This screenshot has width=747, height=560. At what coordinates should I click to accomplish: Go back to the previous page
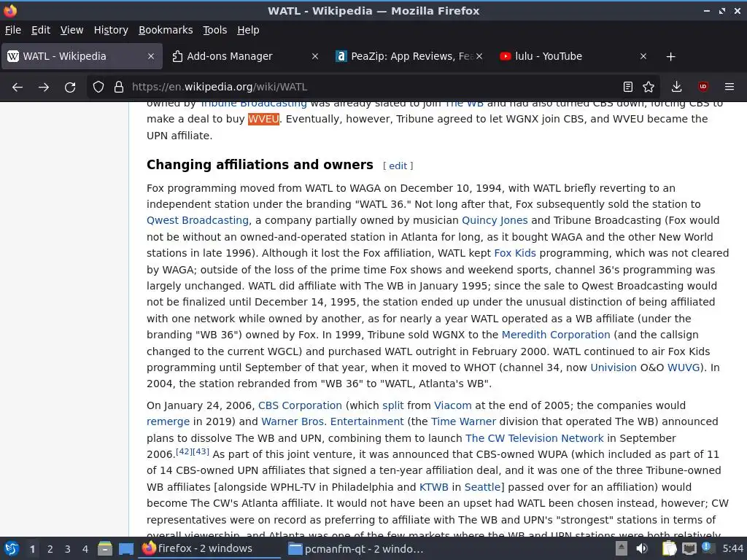pyautogui.click(x=18, y=87)
